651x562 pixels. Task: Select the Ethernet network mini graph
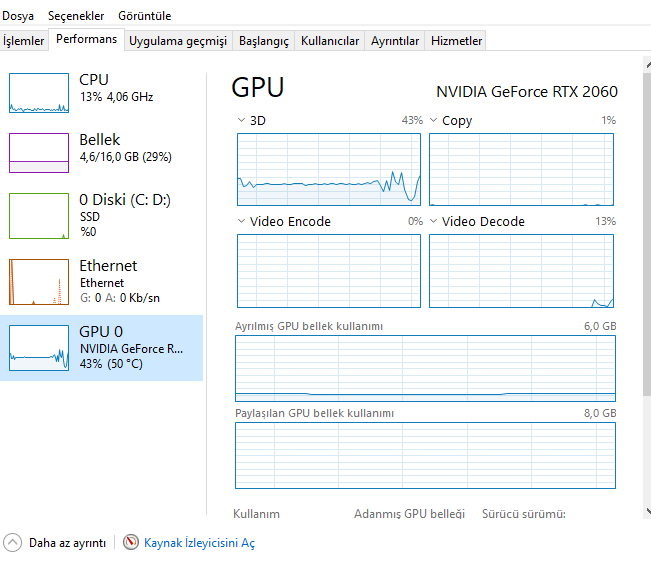pos(36,282)
